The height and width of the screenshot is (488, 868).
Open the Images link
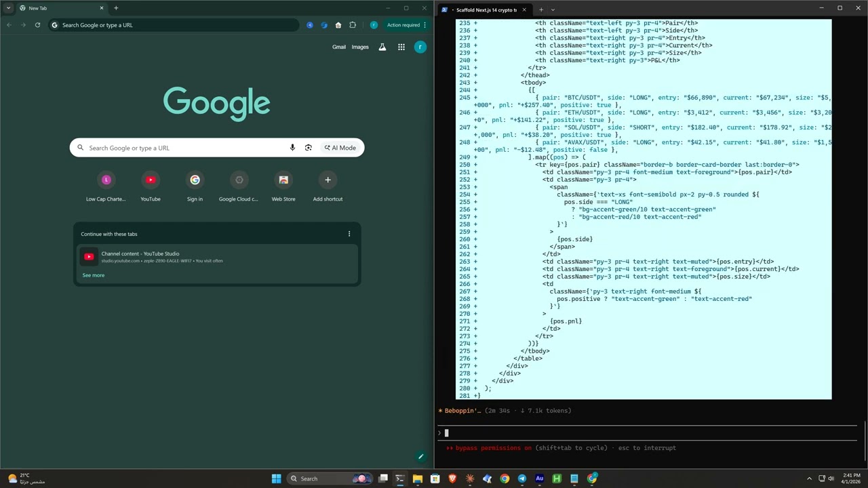pos(360,47)
